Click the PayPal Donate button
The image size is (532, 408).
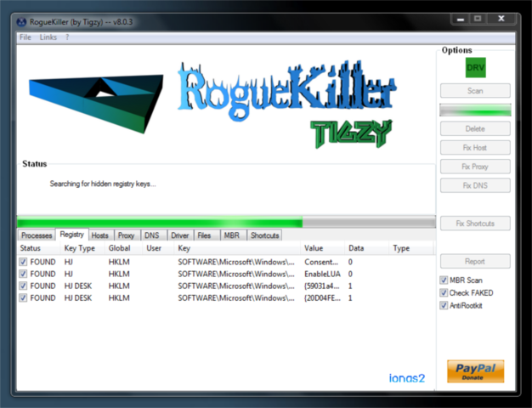click(x=475, y=371)
